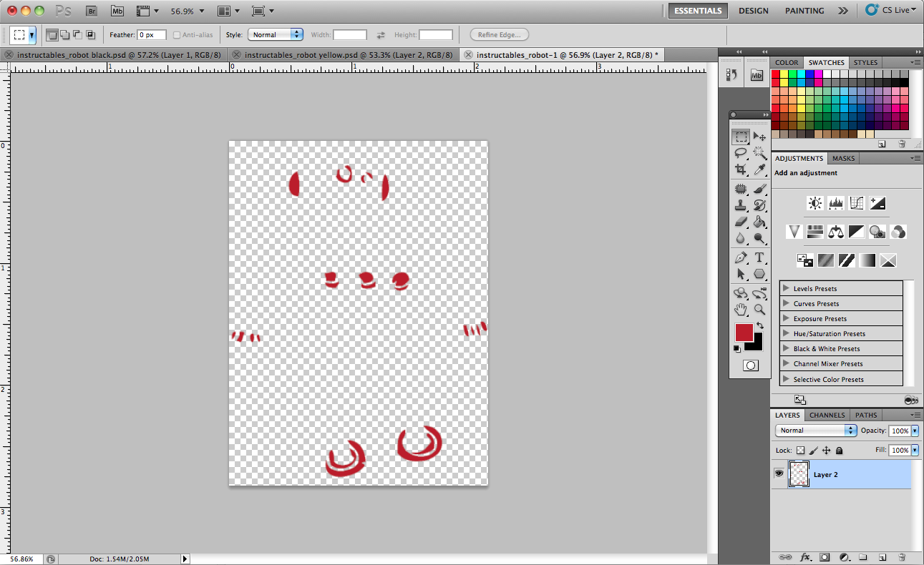Switch to Painting workspace
924x565 pixels.
coord(804,11)
